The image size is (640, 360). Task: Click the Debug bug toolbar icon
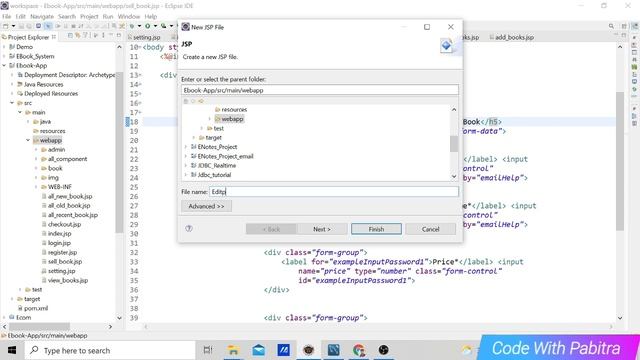point(132,26)
